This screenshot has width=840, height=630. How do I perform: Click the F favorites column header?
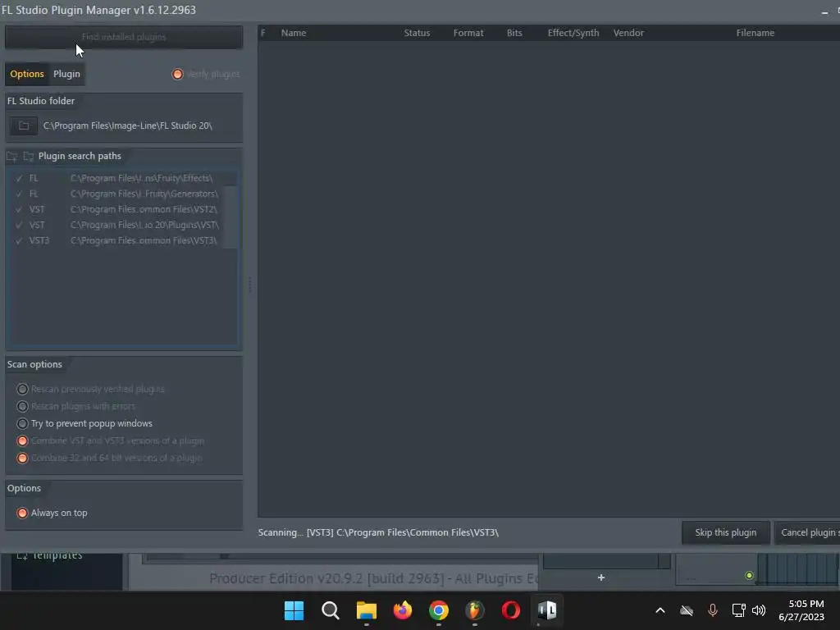coord(263,33)
